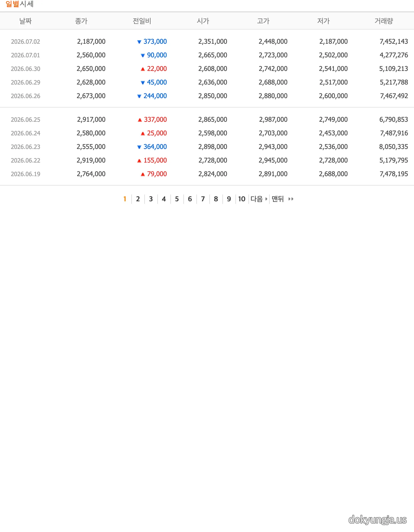The image size is (414, 532).
Task: Click the 전일비 column header
Action: click(142, 21)
